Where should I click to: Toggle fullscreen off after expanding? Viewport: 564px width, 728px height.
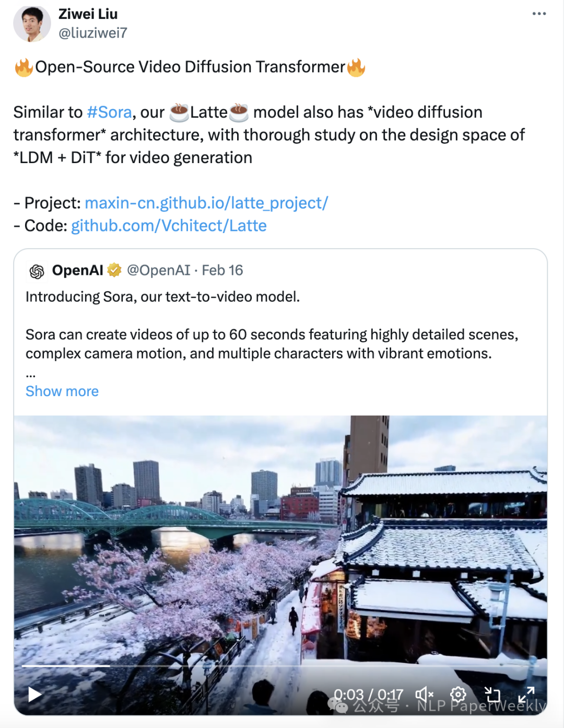pos(526,694)
